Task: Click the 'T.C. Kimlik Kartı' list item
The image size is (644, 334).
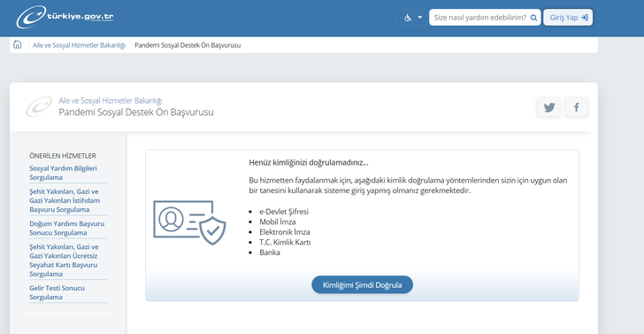Action: 285,242
